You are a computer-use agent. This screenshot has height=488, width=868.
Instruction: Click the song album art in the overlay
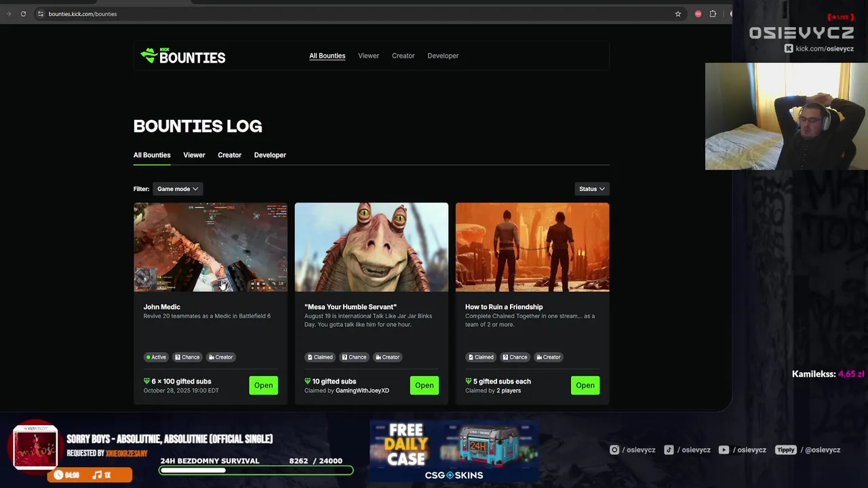(x=35, y=447)
